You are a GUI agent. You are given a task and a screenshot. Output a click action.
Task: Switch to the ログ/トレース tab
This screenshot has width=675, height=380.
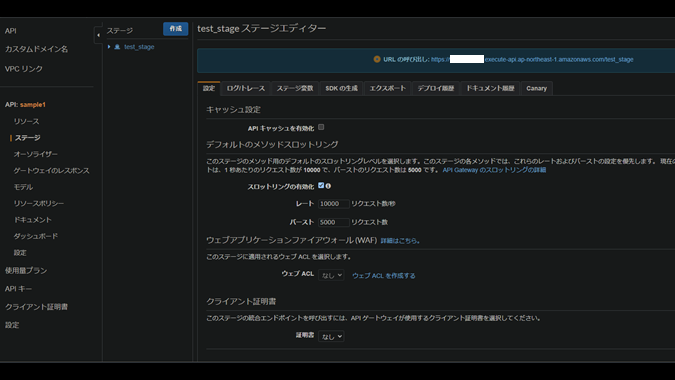pos(246,88)
